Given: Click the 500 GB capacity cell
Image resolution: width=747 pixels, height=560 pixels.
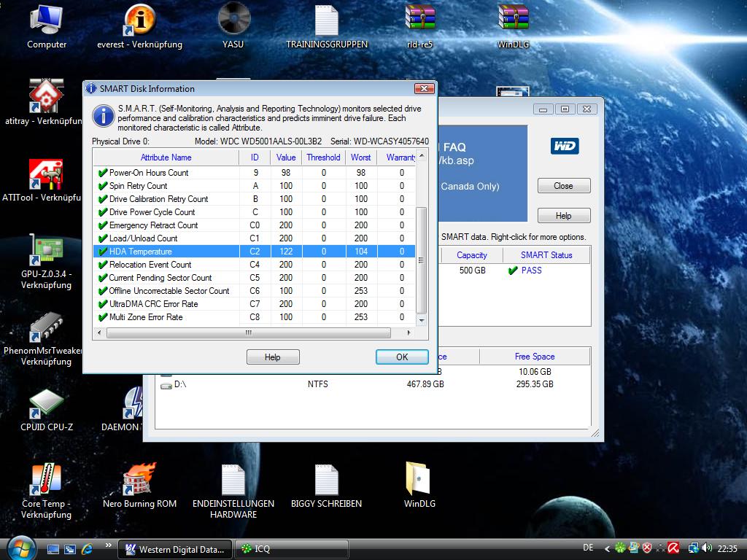Looking at the screenshot, I should point(472,271).
